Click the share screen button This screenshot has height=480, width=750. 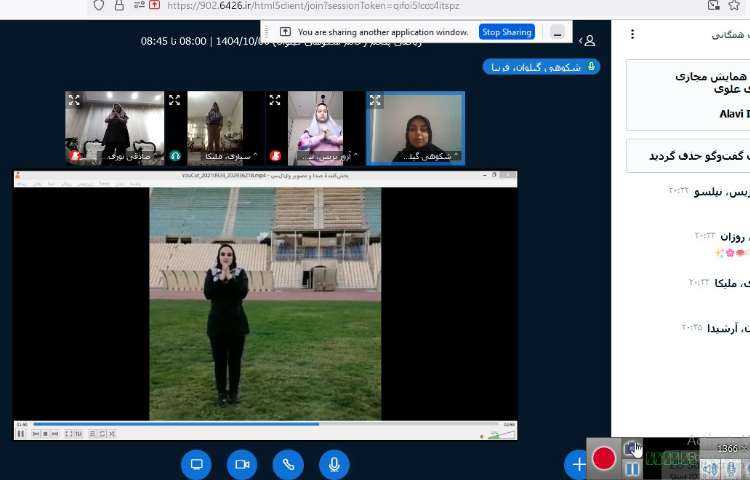197,464
